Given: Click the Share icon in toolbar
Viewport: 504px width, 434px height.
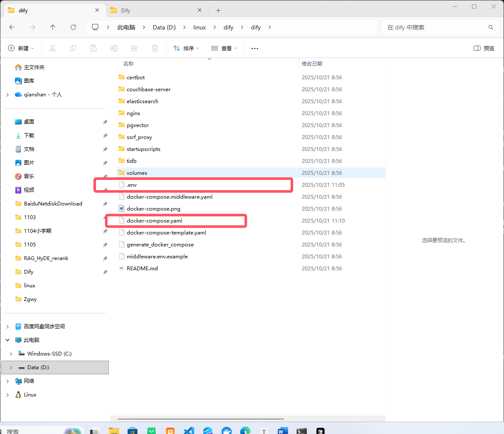Looking at the screenshot, I should click(x=134, y=48).
